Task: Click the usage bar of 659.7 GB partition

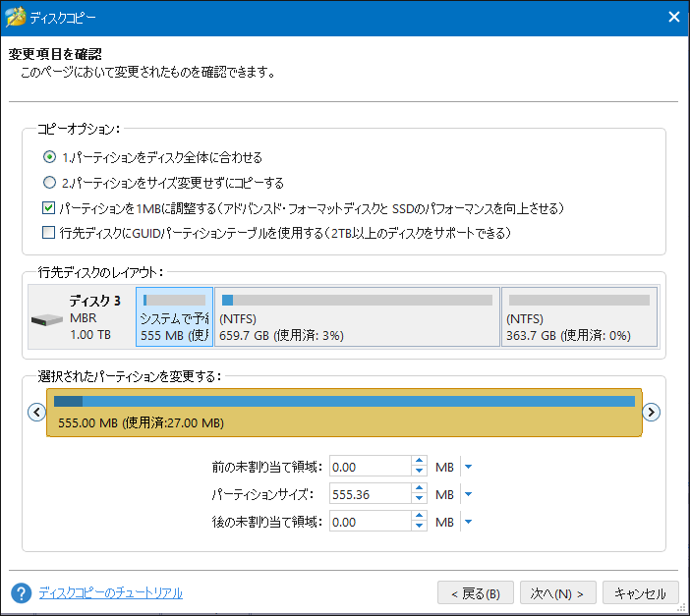Action: coord(357,300)
